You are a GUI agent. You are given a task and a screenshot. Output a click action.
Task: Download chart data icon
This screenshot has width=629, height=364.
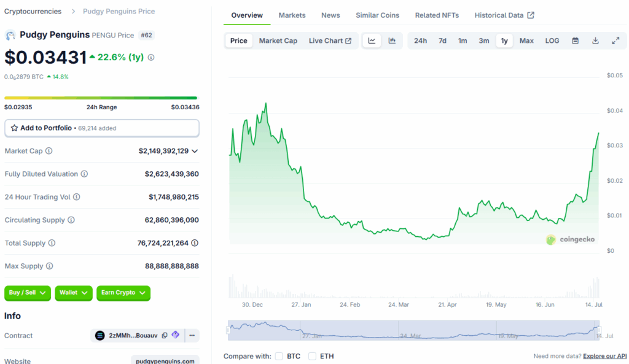(595, 41)
